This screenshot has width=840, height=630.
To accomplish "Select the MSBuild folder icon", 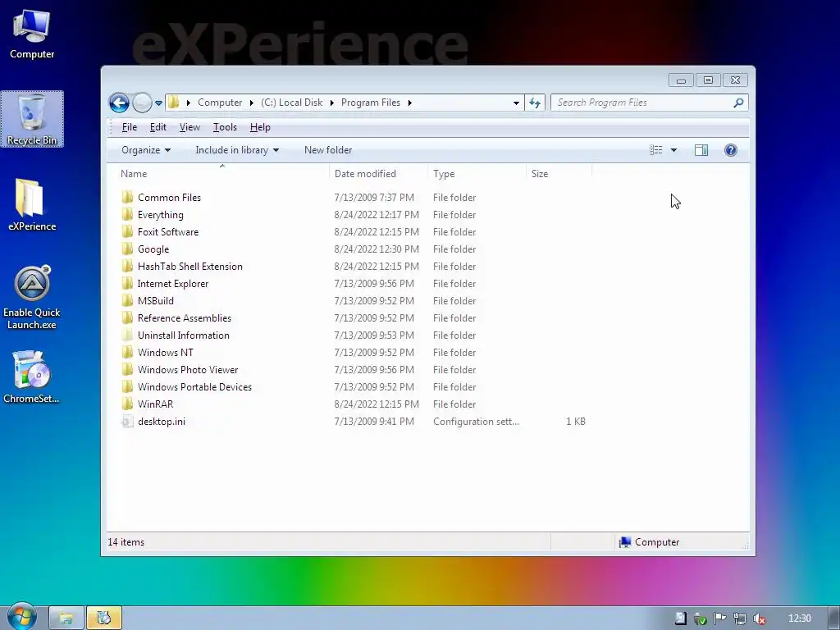I will (127, 300).
